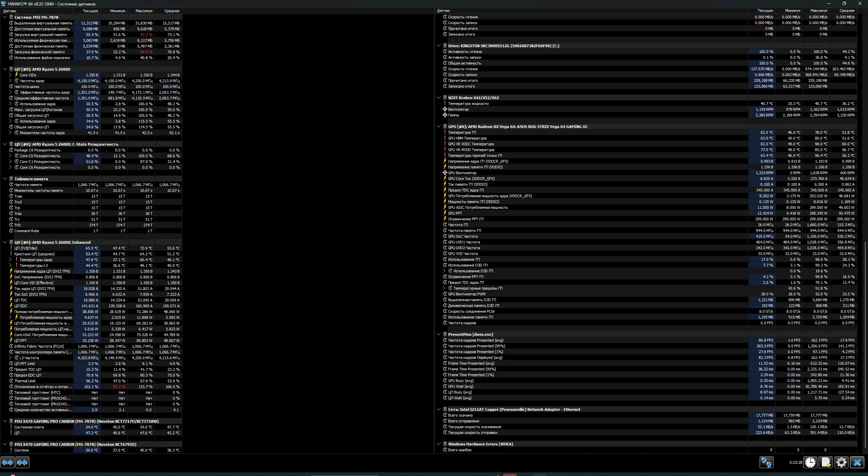This screenshot has width=868, height=476.
Task: Select the ЦП (Tctl/Tdie) temperature row
Action: [x=26, y=248]
